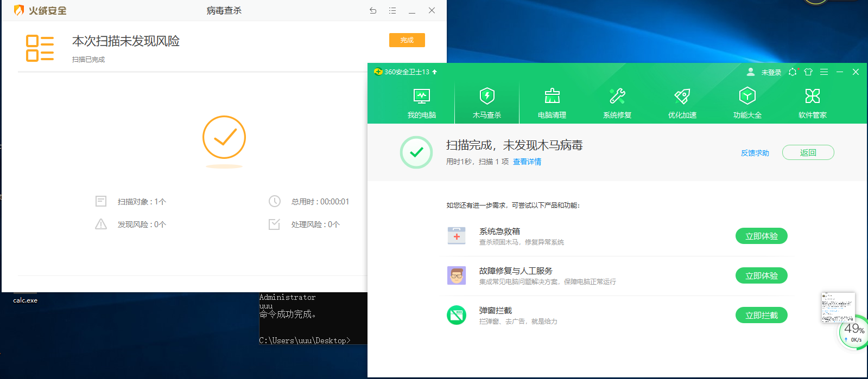Open the 反馈求助 link
The height and width of the screenshot is (379, 868).
click(755, 153)
